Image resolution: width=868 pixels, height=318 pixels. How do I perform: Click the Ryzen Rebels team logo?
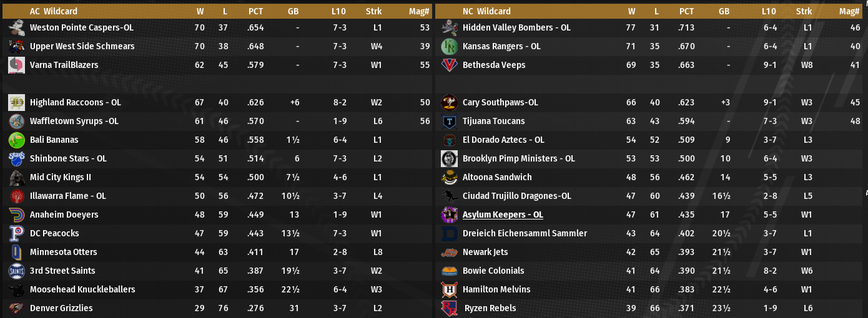(450, 308)
